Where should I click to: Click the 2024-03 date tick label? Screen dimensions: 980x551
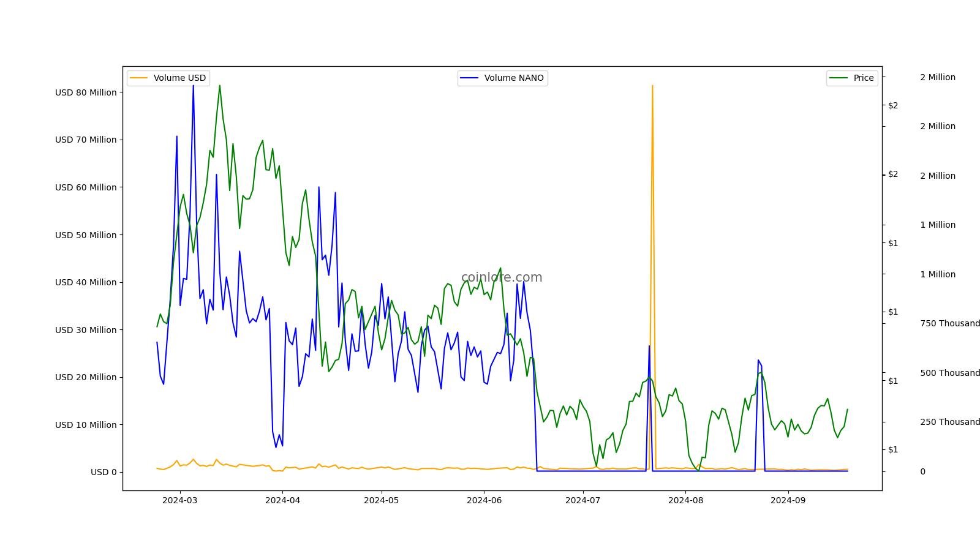(x=179, y=500)
